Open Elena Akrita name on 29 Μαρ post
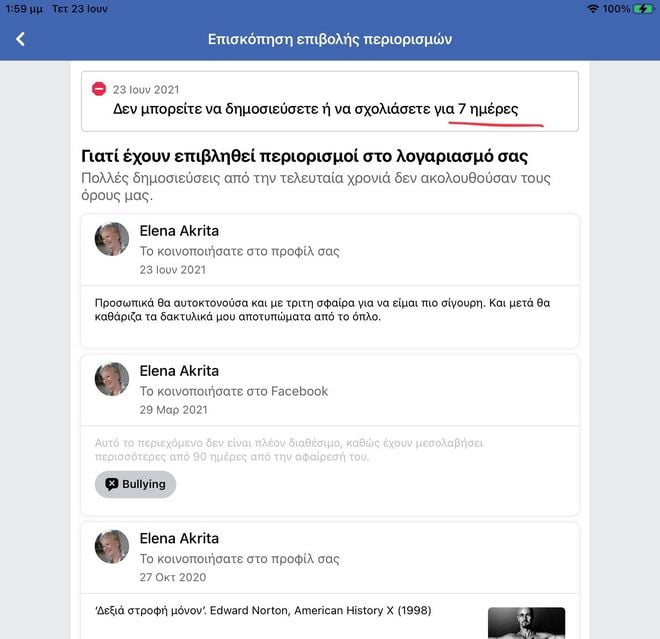Screen dimensions: 660x639 click(x=179, y=371)
